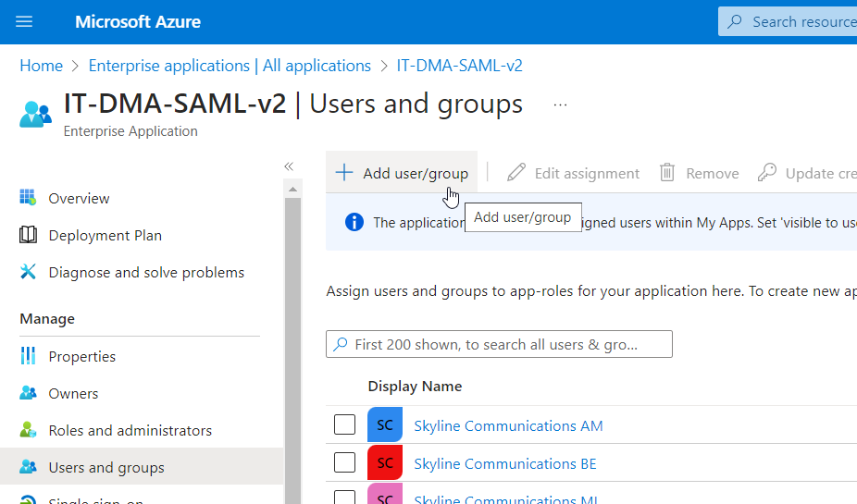Click the blue SC avatar for Skyline Communications AM
The height and width of the screenshot is (504, 857).
[385, 424]
